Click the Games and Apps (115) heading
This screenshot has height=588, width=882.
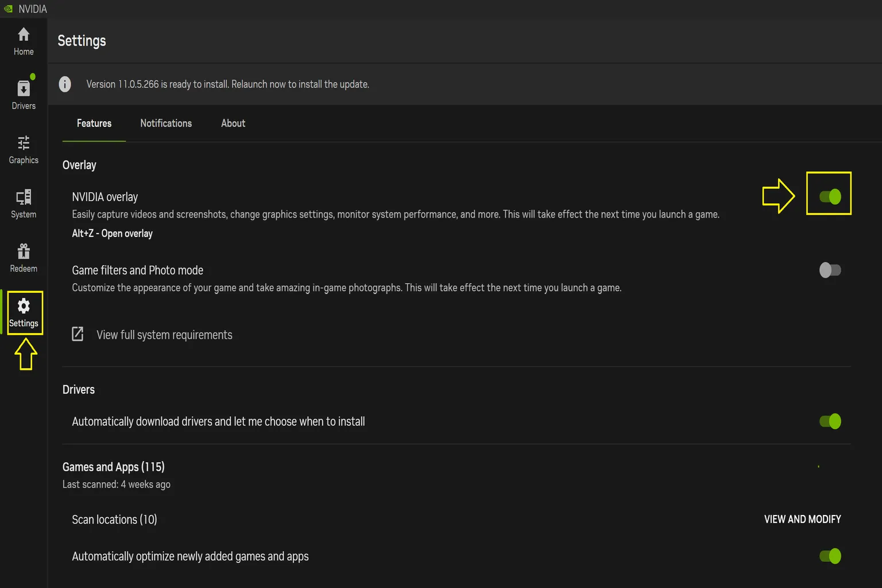tap(114, 467)
